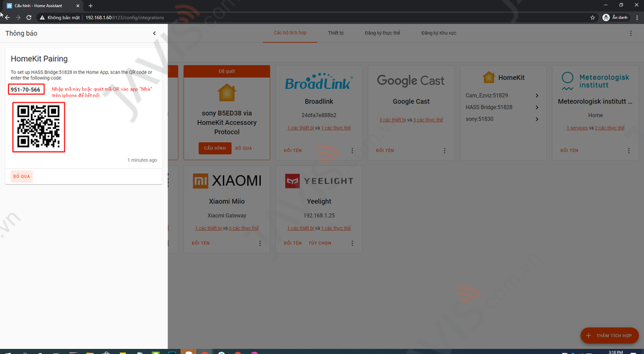
Task: Open Google Cast '3 các thiết bị' link
Action: point(393,120)
